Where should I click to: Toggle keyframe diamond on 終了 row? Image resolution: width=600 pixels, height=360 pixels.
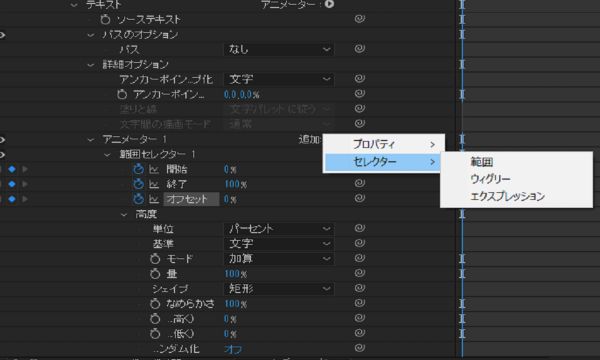12,184
